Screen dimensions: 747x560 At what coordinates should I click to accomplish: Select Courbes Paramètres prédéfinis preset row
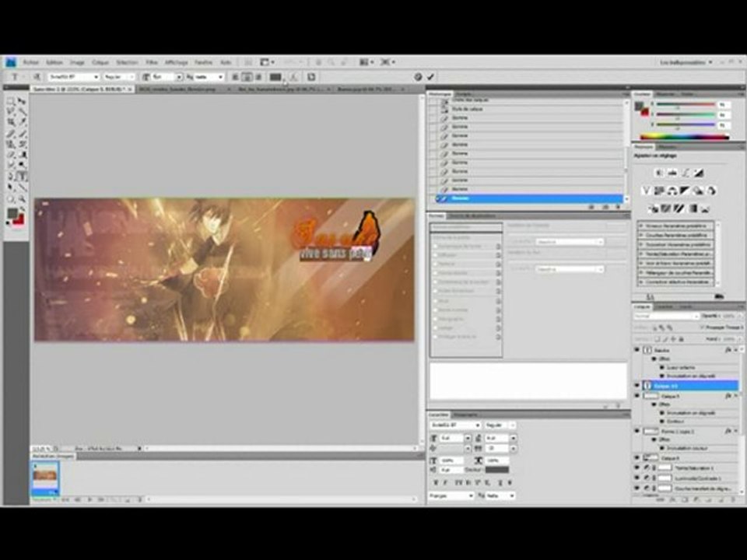pyautogui.click(x=675, y=235)
